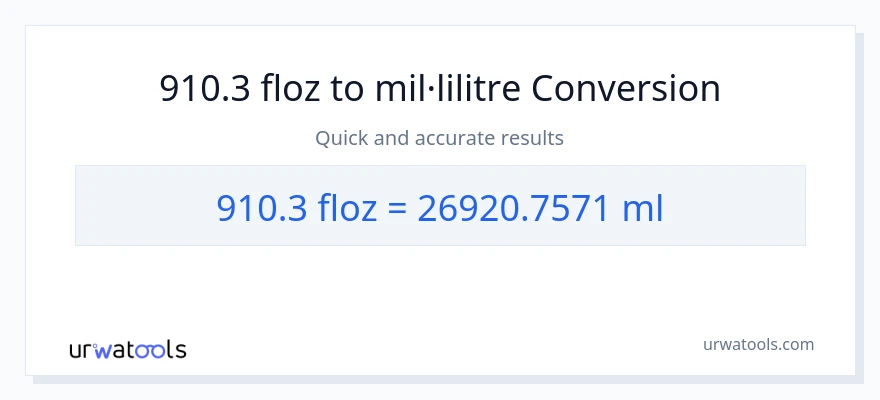Select the word 'mil·lilitre' in the heading
Viewport: 880px width, 400px height.
tap(451, 89)
